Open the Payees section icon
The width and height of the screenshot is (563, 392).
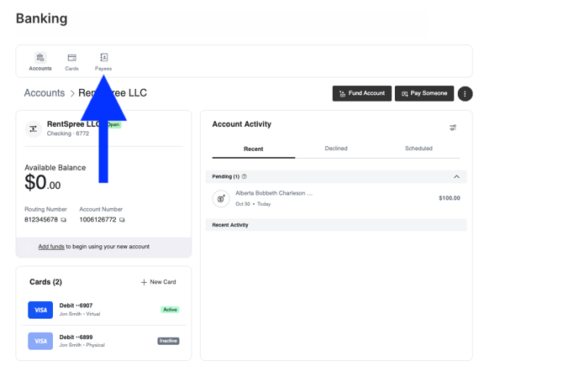click(x=103, y=58)
